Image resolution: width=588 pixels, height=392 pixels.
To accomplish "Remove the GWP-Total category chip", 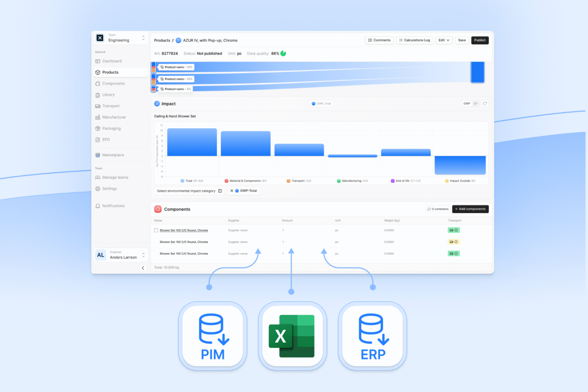I will (232, 191).
